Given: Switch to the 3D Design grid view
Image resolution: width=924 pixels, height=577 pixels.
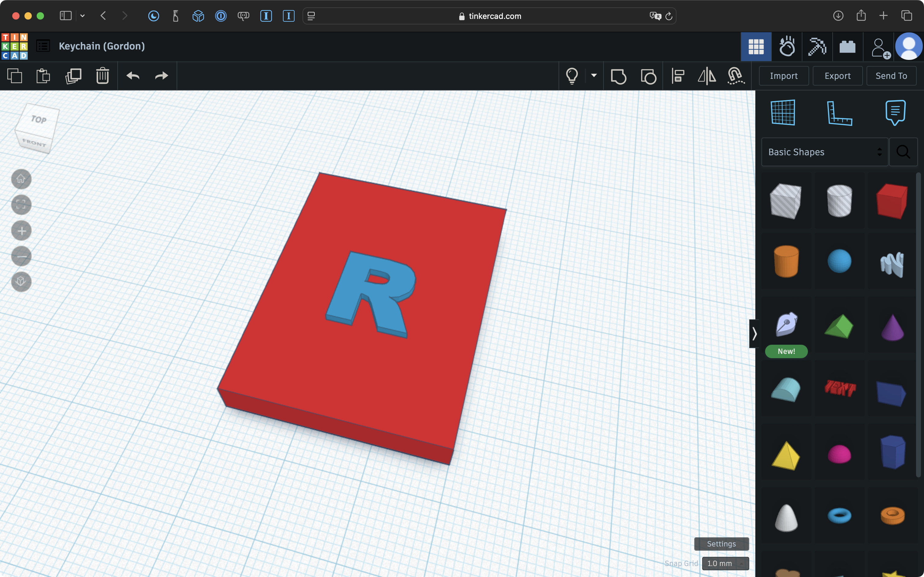Looking at the screenshot, I should 756,46.
